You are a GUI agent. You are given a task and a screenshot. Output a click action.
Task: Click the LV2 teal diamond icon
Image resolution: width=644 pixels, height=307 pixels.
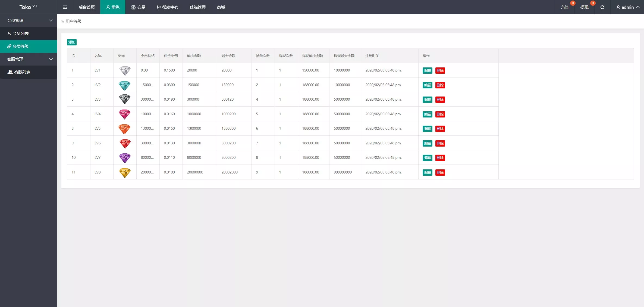(x=125, y=85)
